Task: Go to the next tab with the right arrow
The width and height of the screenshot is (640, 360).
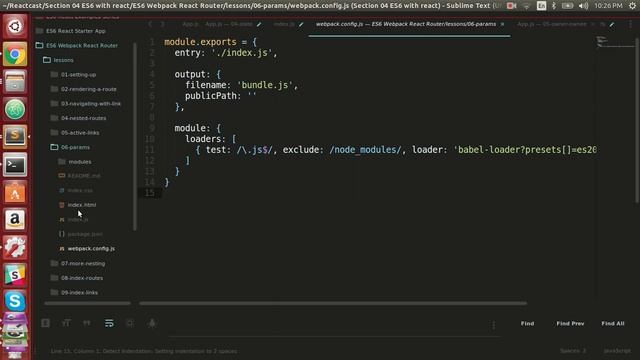Action: pos(162,24)
